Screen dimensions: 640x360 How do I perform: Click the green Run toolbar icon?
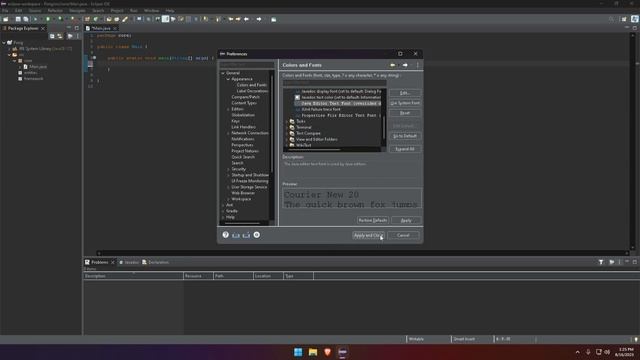coord(48,19)
